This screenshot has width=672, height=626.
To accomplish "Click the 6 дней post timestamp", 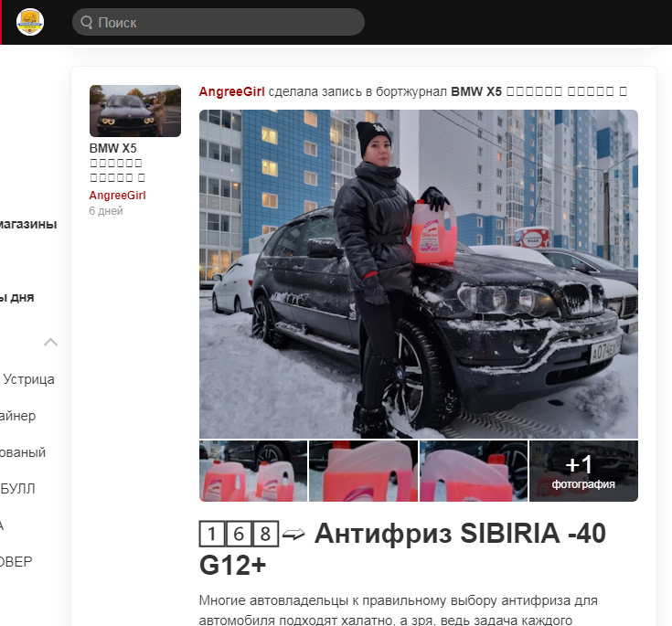I will click(106, 211).
